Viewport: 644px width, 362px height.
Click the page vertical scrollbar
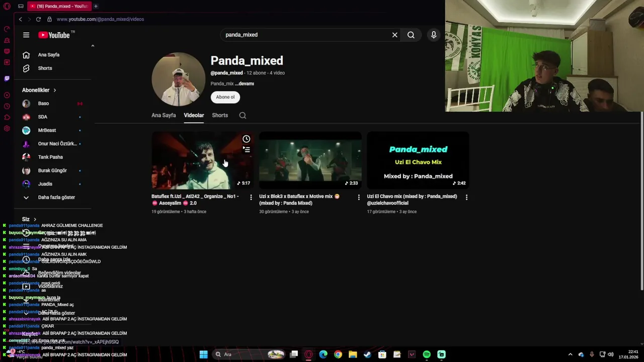[x=641, y=201]
